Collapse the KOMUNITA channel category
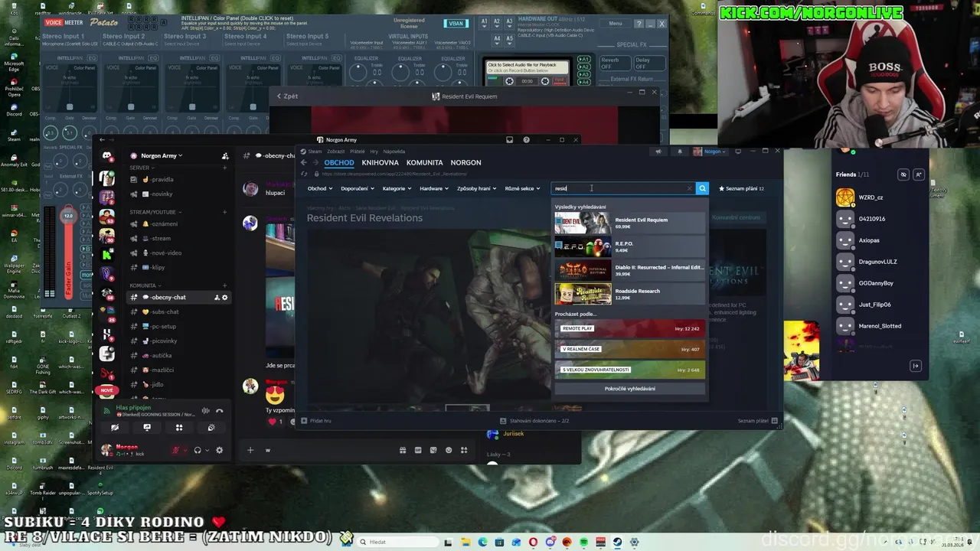The image size is (980, 551). [x=145, y=285]
